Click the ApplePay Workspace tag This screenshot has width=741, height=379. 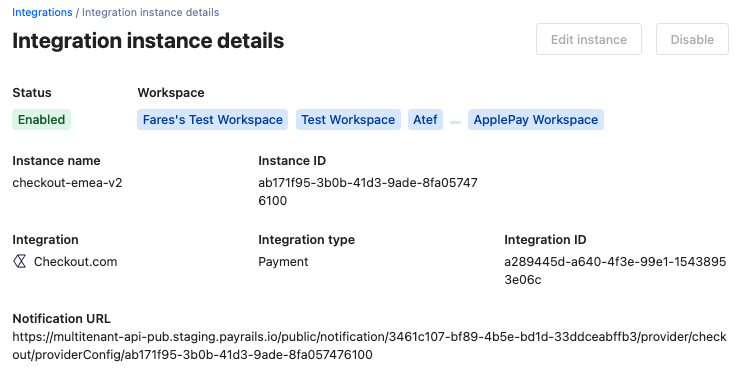(x=536, y=120)
